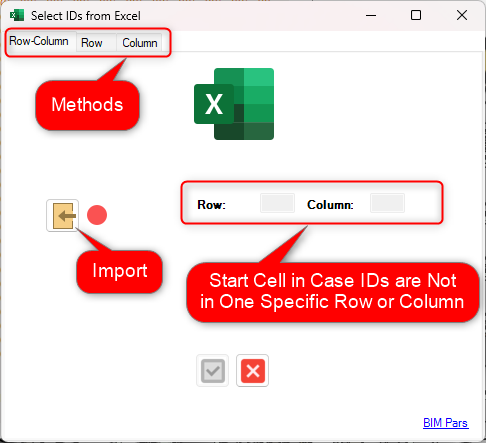Click the Import arrow icon button
The width and height of the screenshot is (486, 443).
(x=63, y=216)
